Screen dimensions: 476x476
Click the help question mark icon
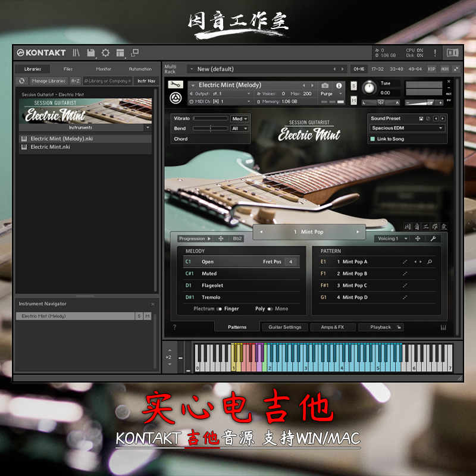pos(174,327)
